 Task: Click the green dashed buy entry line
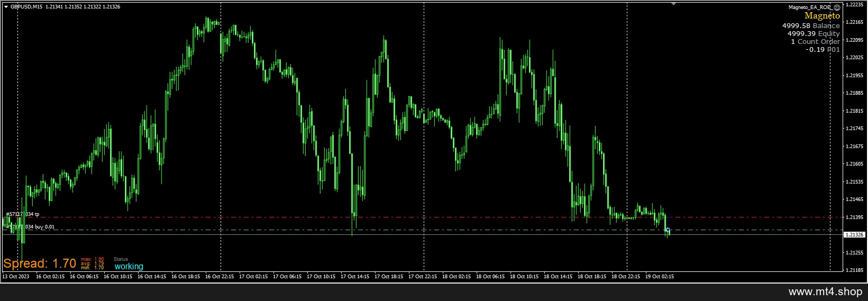[x=423, y=230]
